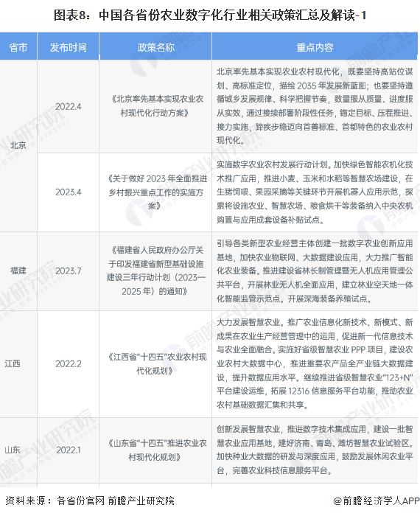Click 江西省十四五农业农村现代化规划 policy name

[156, 364]
